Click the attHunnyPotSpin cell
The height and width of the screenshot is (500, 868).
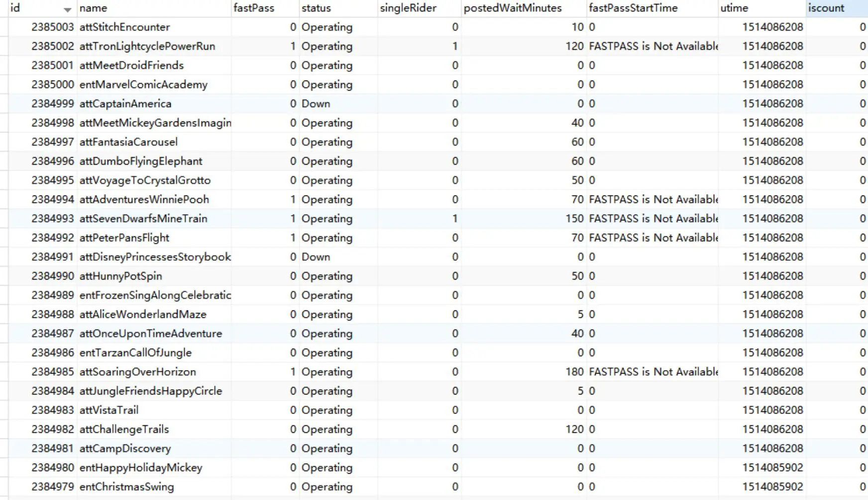click(154, 276)
